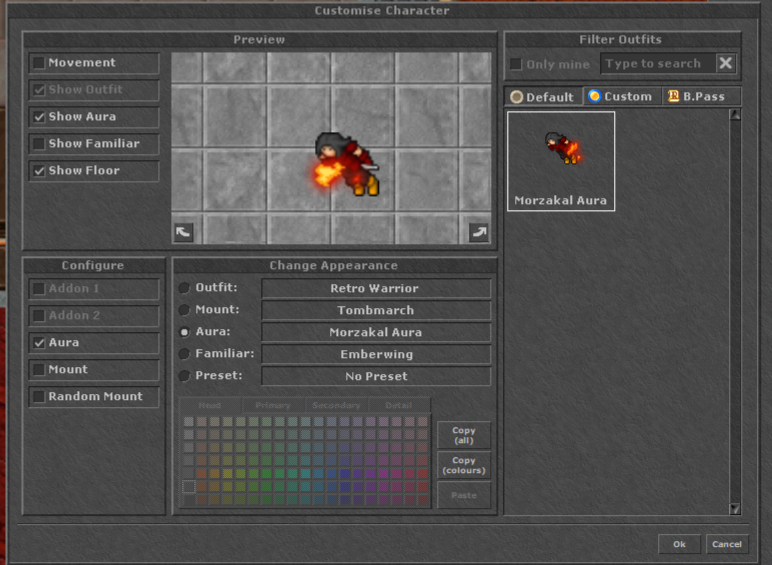The height and width of the screenshot is (565, 772).
Task: Uncheck the Aura configure checkbox
Action: click(x=39, y=343)
